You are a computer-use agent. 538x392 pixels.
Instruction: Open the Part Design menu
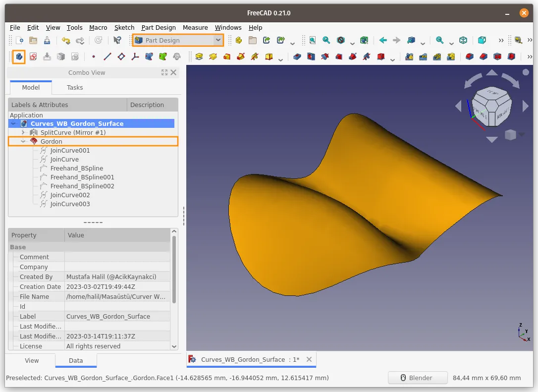tap(159, 27)
